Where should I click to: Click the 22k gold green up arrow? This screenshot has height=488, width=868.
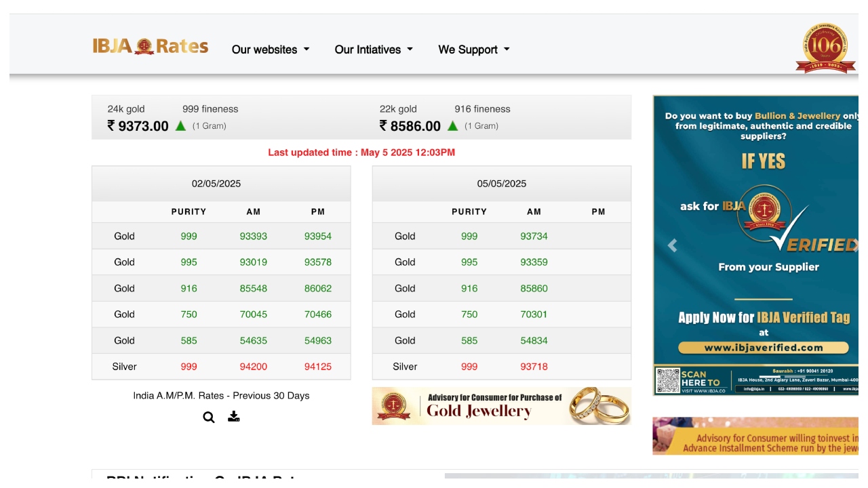tap(453, 125)
